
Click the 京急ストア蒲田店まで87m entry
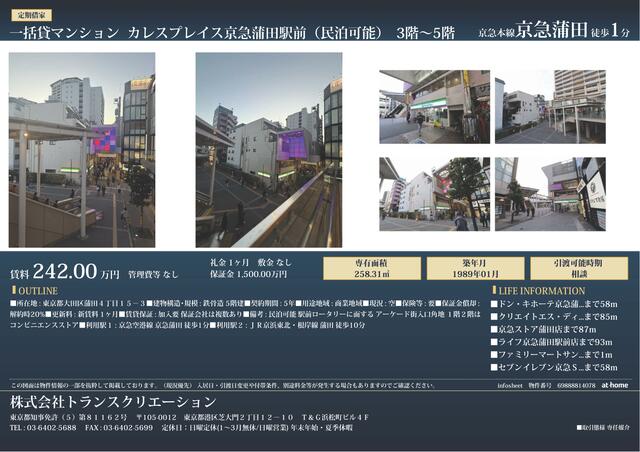tap(547, 329)
